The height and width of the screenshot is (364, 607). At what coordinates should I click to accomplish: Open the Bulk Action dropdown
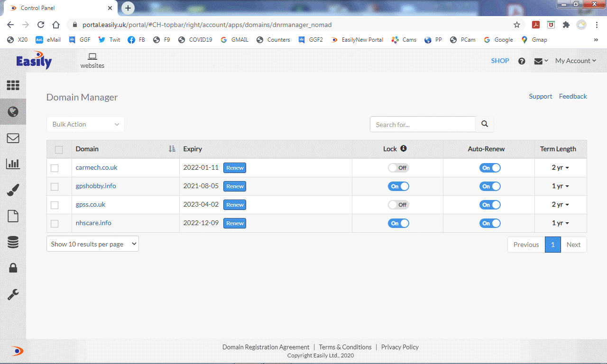click(85, 124)
